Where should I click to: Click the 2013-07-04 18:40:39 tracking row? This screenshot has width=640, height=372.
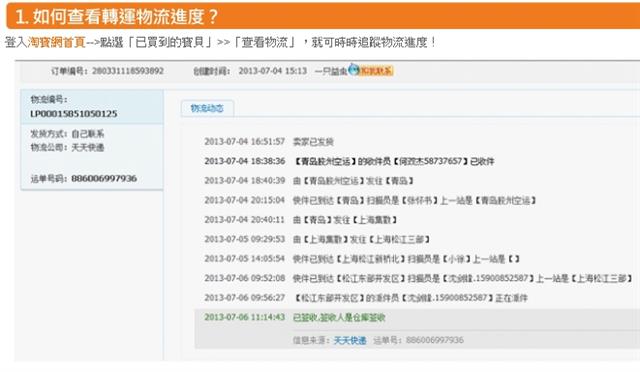[309, 181]
